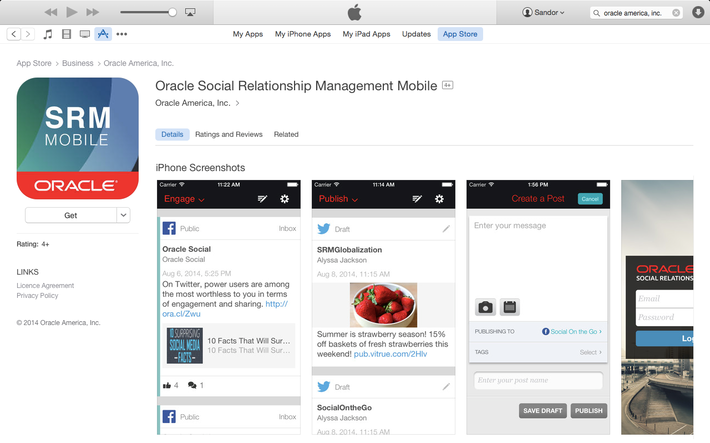Screen dimensions: 710x443
Task: Open the Sandor account menu
Action: pyautogui.click(x=543, y=13)
